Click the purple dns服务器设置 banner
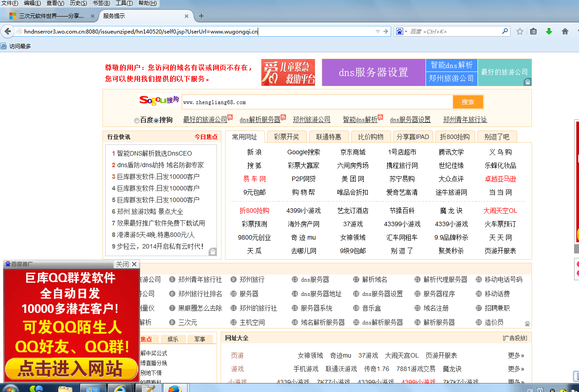 point(373,72)
